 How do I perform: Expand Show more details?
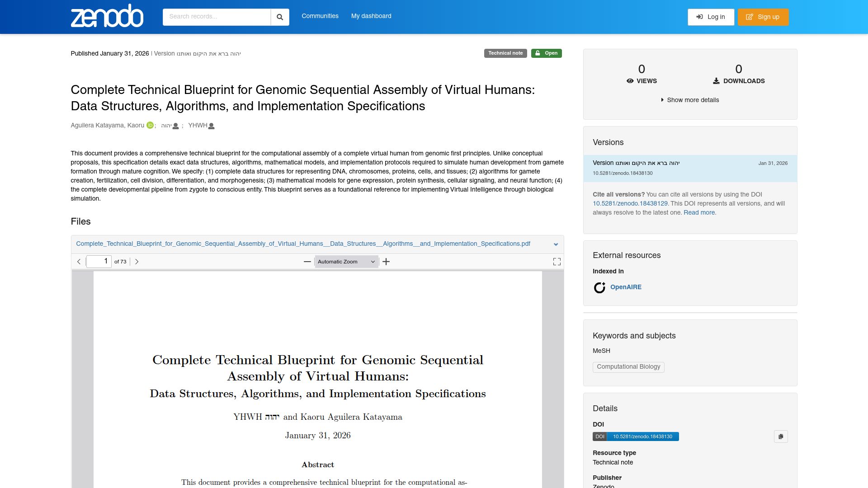coord(690,100)
